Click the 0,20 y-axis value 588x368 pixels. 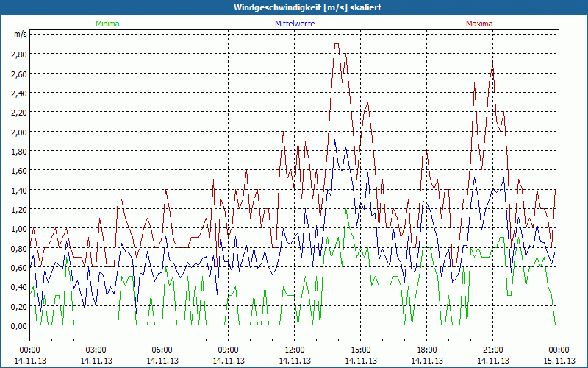point(19,306)
